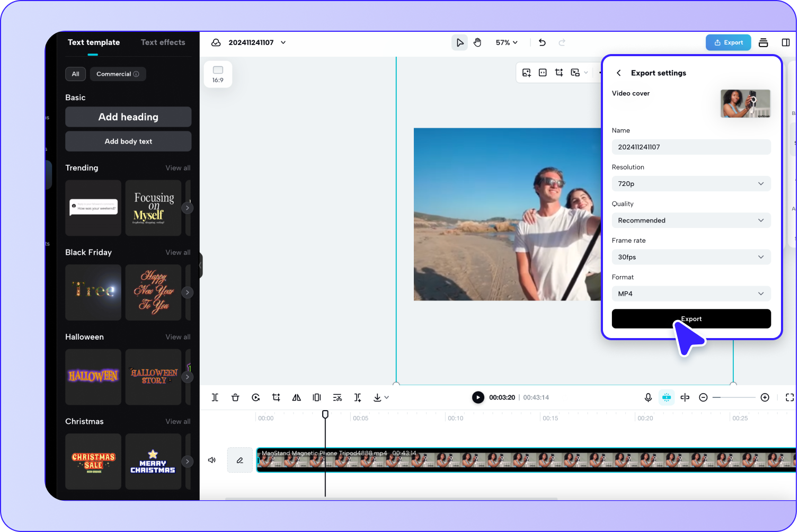Click View all next to Trending

pyautogui.click(x=178, y=168)
